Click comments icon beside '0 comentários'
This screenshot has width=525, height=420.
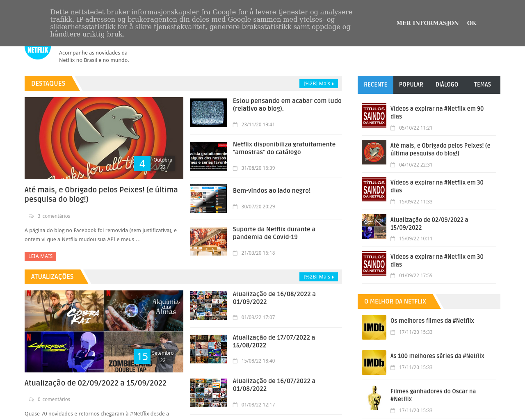click(x=31, y=399)
